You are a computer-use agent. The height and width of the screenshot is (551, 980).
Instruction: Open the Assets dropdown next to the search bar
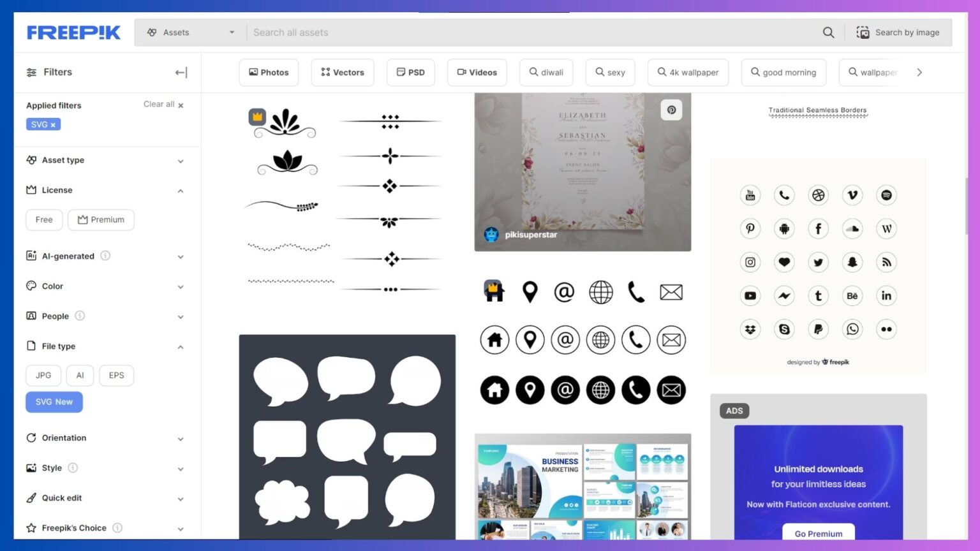coord(189,32)
